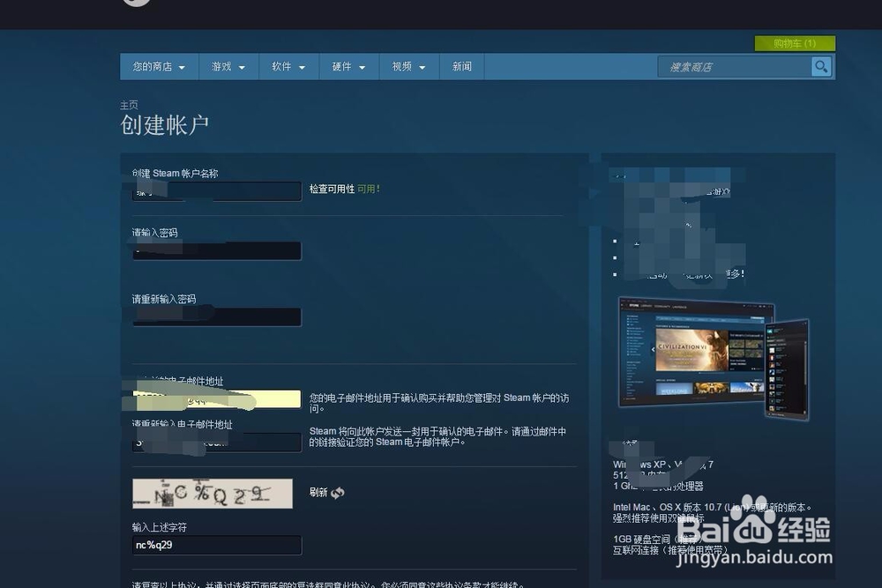Screen dimensions: 882x588
Task: Click the 可用! availability status text
Action: [369, 189]
